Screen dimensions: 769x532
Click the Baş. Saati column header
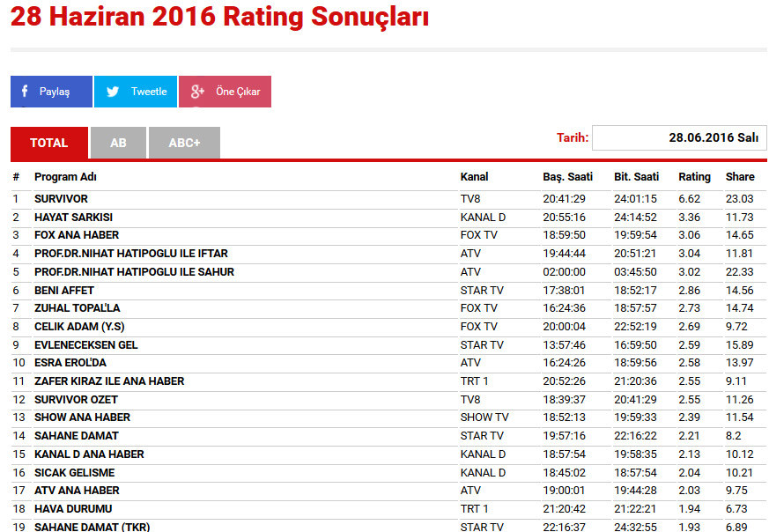click(x=567, y=177)
